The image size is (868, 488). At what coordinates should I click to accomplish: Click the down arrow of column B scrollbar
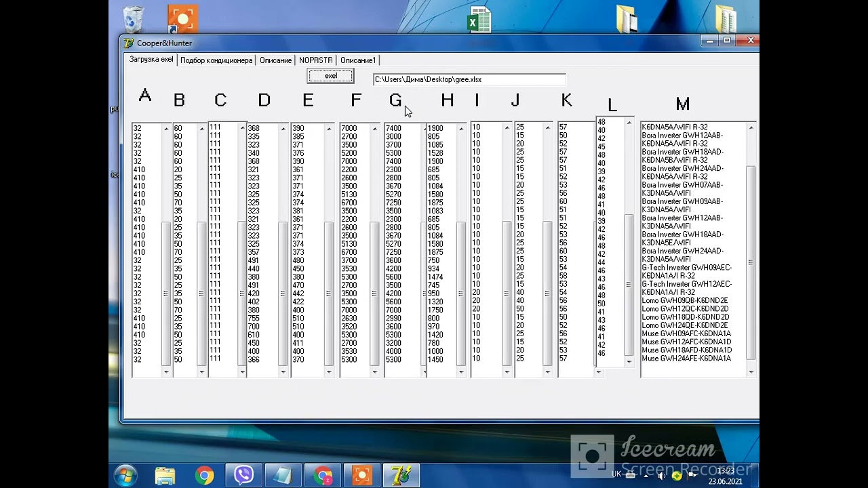[x=201, y=372]
